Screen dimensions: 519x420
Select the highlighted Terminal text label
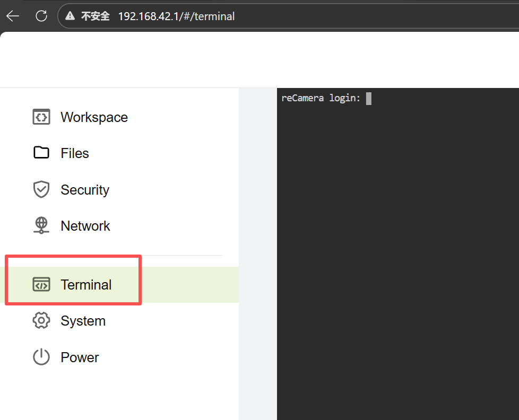click(86, 285)
